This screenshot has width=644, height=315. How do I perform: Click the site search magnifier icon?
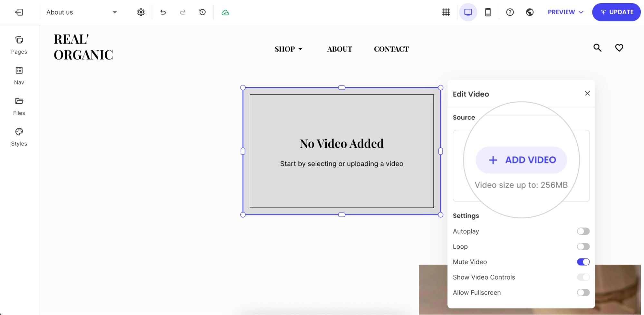tap(597, 48)
